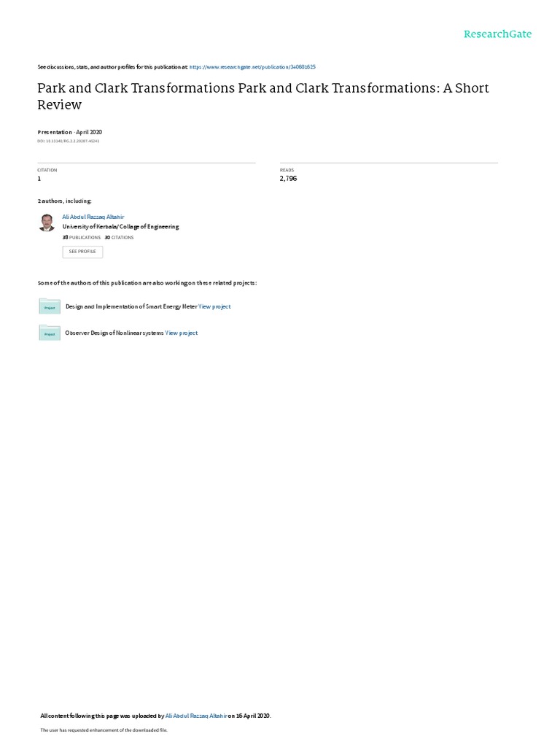This screenshot has width=560, height=747.
Task: Click the Park and Clark Transformations title
Action: click(262, 96)
